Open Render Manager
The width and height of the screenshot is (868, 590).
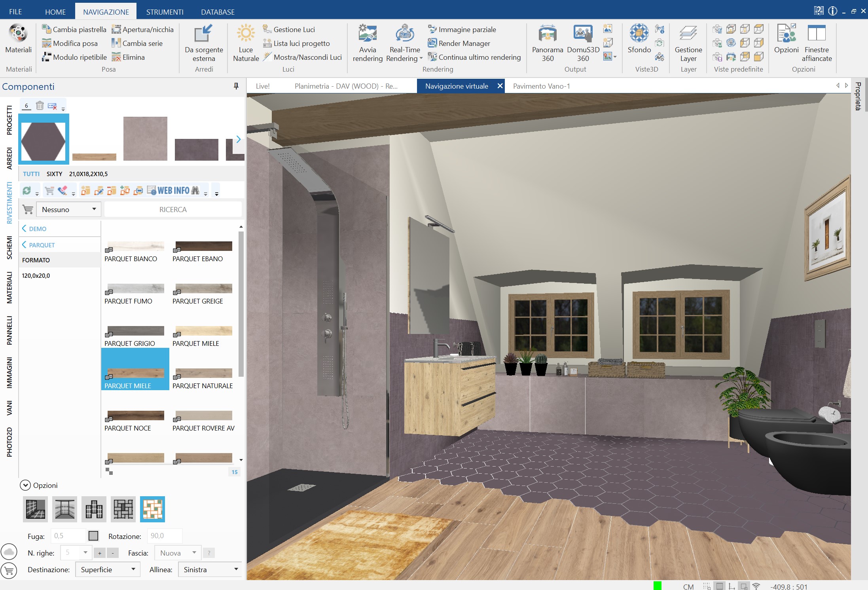pos(459,43)
